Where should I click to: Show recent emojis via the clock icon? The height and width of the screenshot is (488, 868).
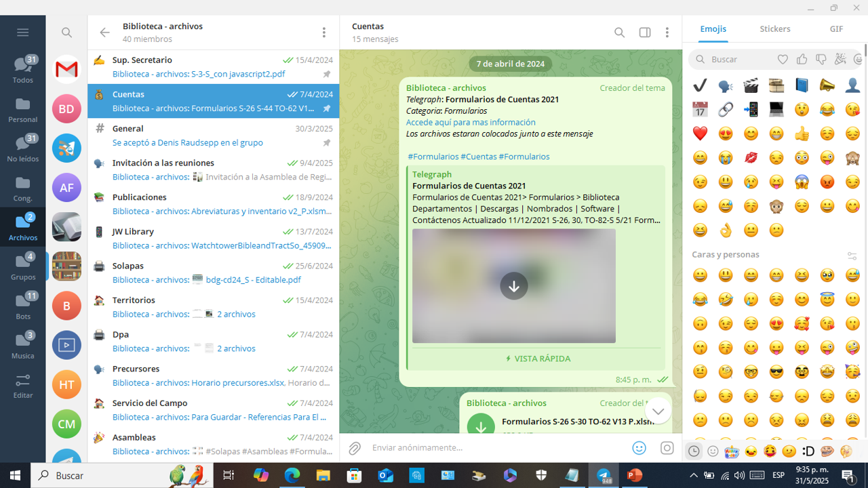(694, 451)
